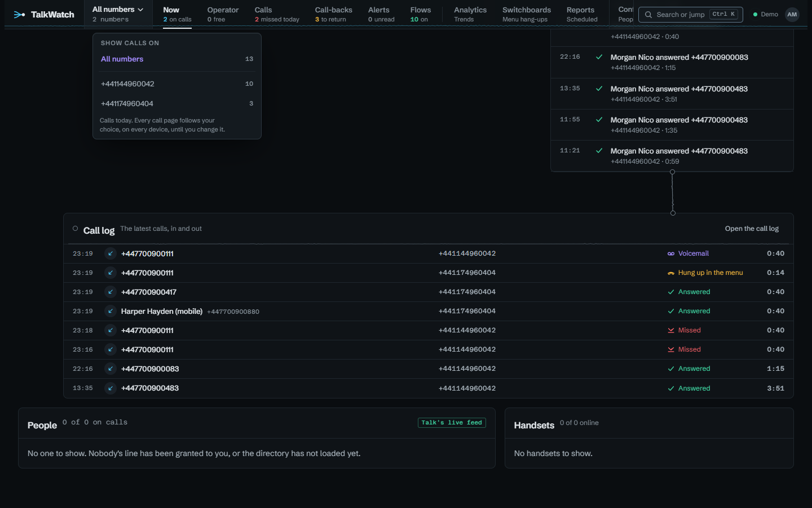This screenshot has width=812, height=508.
Task: Click the incoming-call arrow beside +447700900417
Action: [111, 292]
